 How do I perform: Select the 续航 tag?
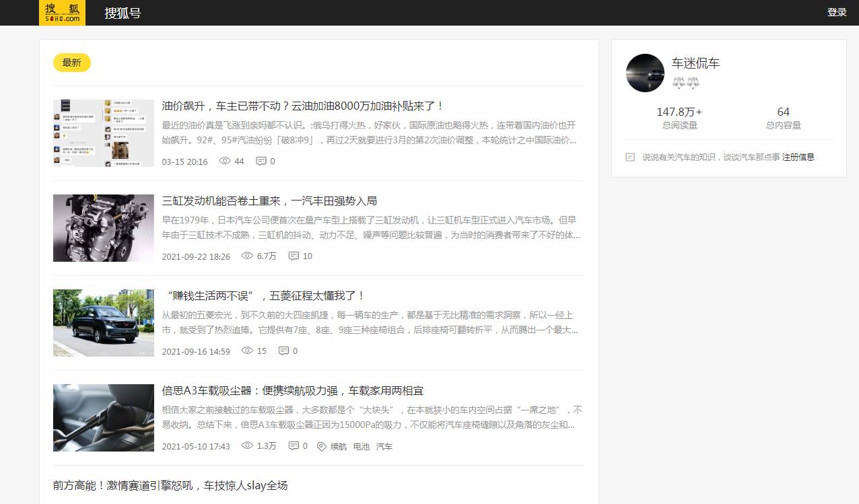339,446
